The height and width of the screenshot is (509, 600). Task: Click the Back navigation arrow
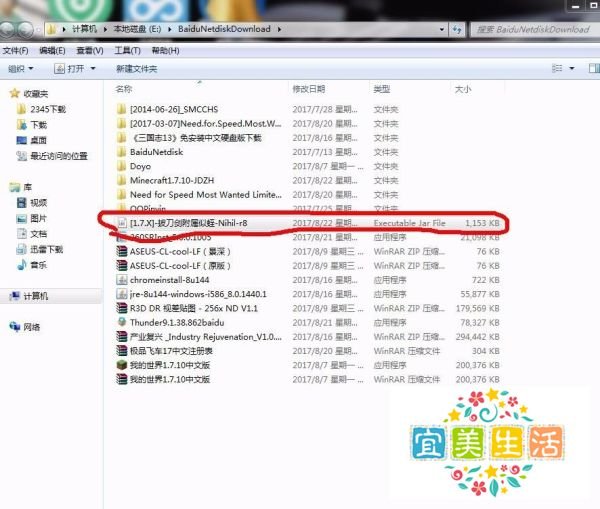pos(8,29)
